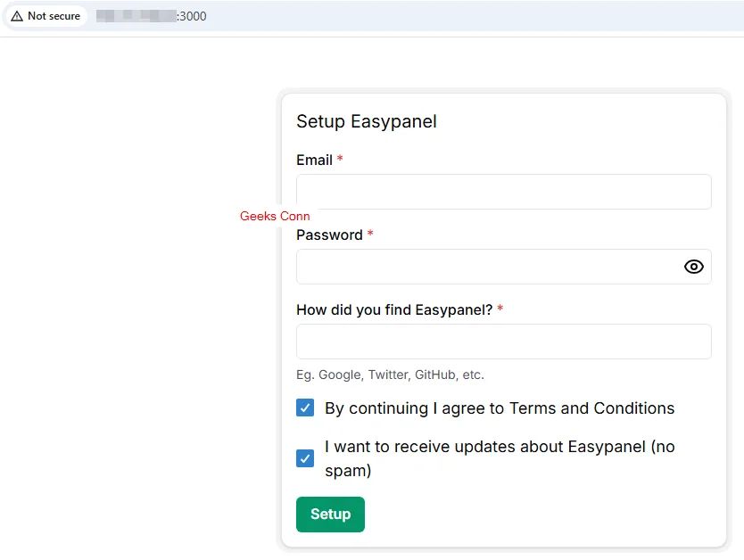
Task: Click the Setup Easypanel heading
Action: 366,121
